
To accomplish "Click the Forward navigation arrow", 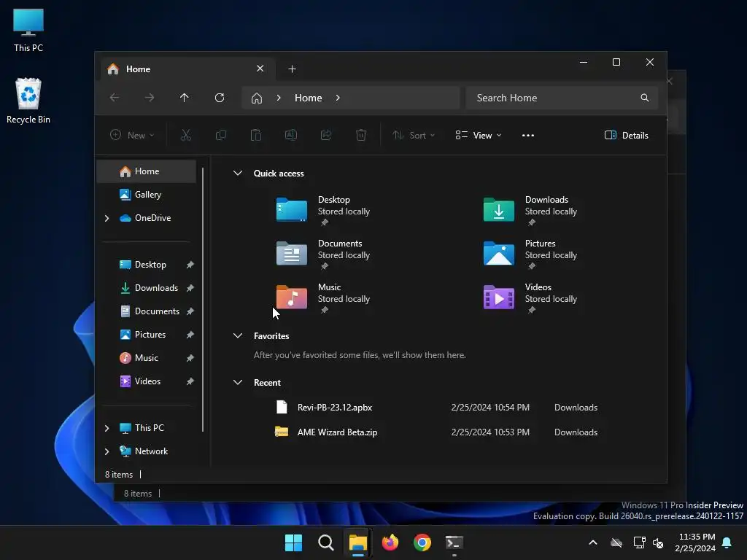I will (x=150, y=98).
